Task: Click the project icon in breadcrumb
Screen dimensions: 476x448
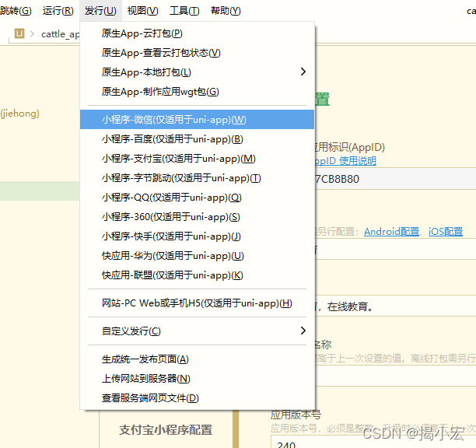Action: (x=19, y=33)
